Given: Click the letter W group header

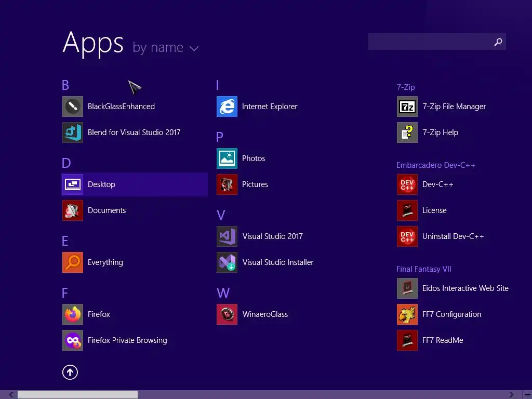Looking at the screenshot, I should (223, 293).
